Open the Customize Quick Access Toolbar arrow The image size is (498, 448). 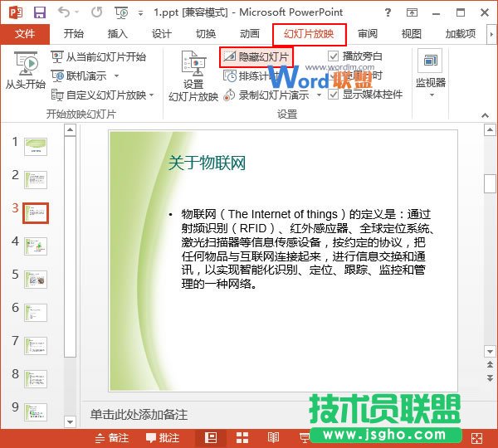[140, 13]
